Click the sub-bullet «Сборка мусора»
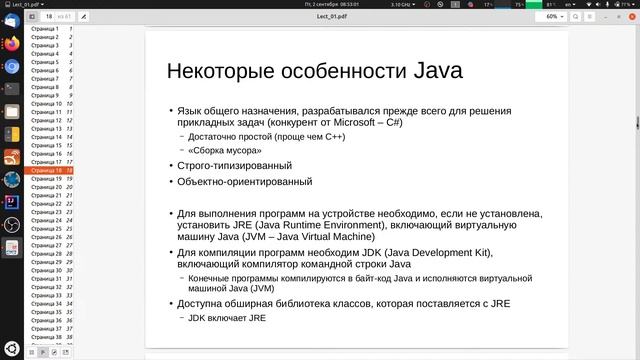Viewport: 640px width, 360px height. click(x=224, y=150)
